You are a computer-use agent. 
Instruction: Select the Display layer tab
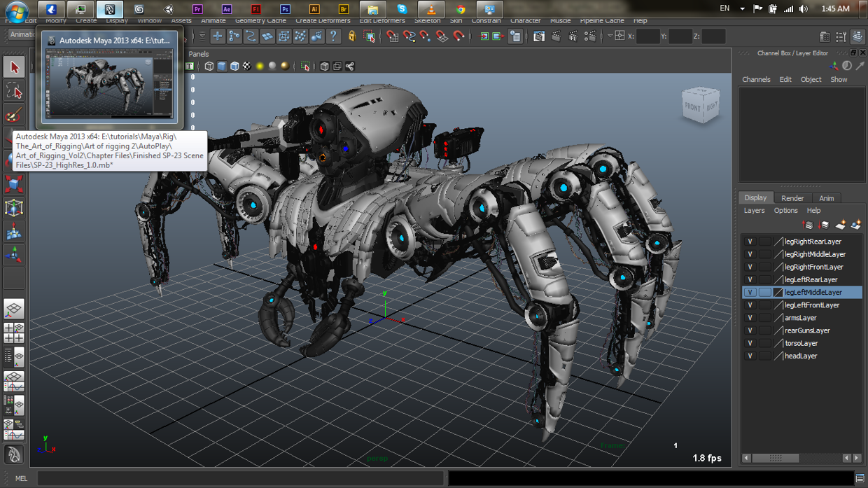(x=755, y=198)
